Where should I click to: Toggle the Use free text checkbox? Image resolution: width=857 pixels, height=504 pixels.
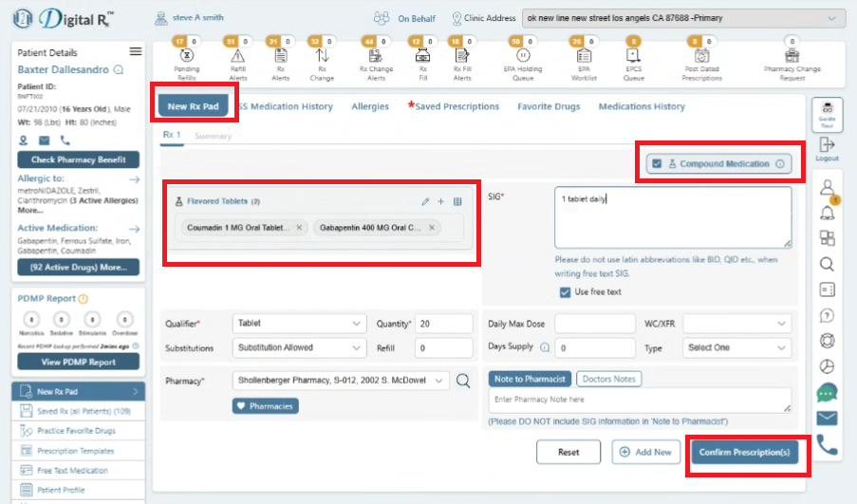tap(565, 292)
